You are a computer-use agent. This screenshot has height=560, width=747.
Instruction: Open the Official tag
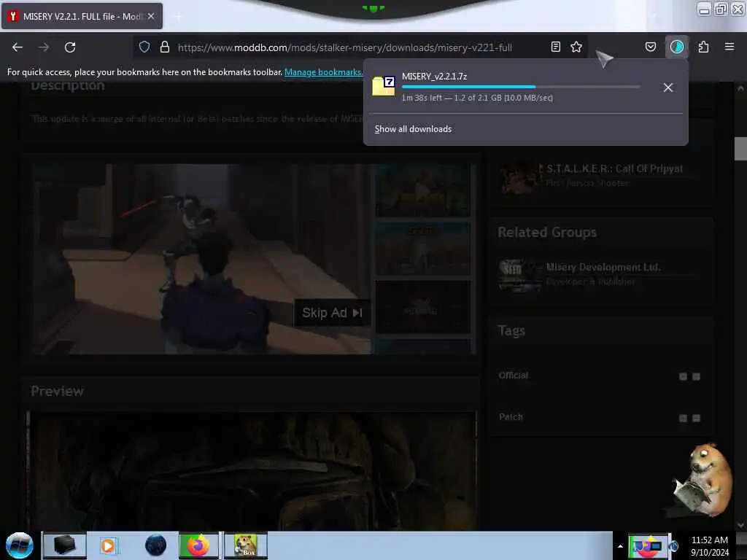coord(513,376)
